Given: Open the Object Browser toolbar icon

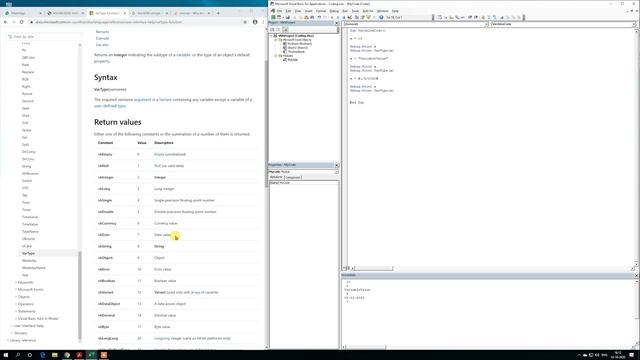Looking at the screenshot, I should pyautogui.click(x=368, y=18).
